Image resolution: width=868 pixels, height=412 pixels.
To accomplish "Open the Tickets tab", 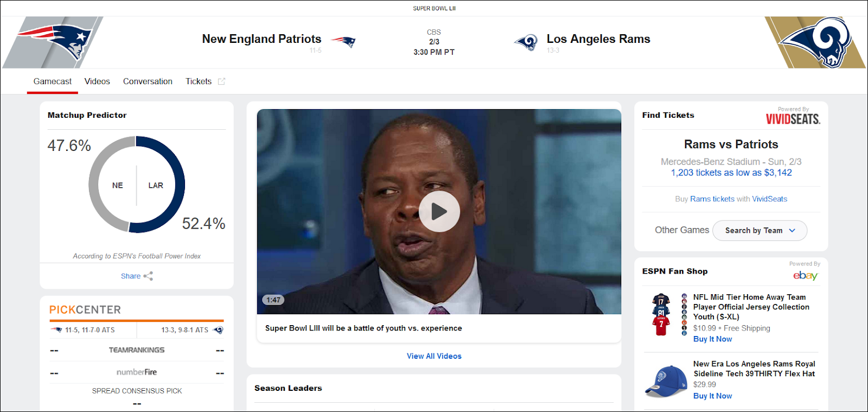I will (199, 81).
